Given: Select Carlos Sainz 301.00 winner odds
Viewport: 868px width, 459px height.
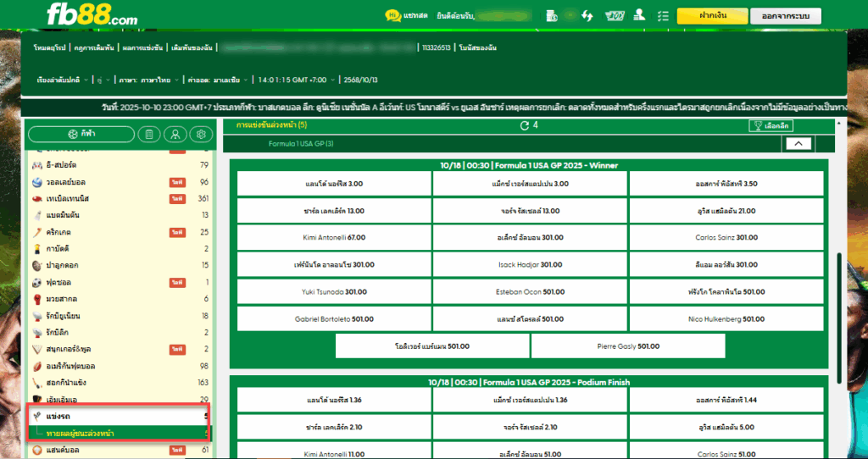Looking at the screenshot, I should 726,238.
